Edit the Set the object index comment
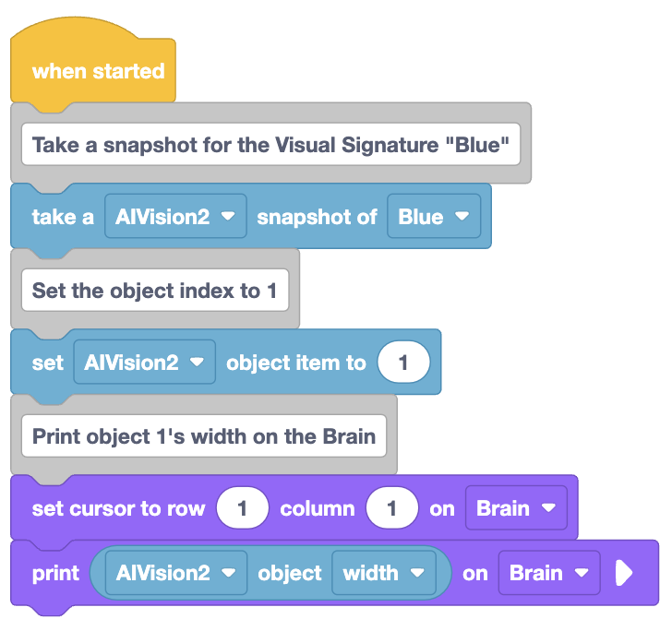This screenshot has height=631, width=672. click(155, 290)
